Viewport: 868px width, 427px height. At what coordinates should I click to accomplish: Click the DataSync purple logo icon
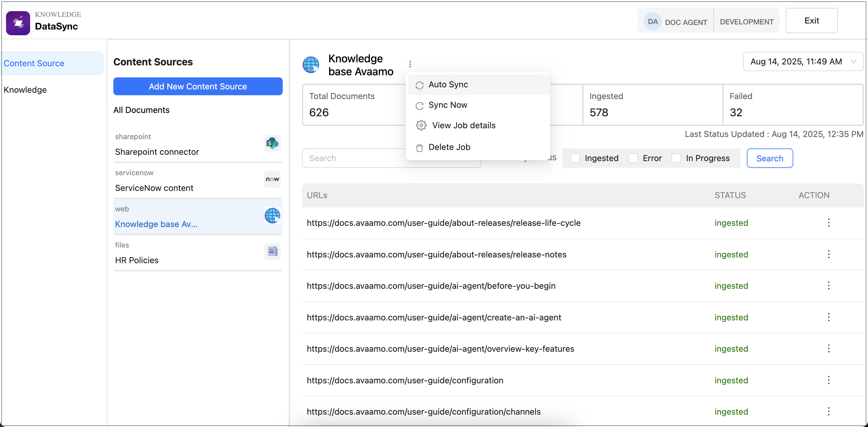click(18, 23)
